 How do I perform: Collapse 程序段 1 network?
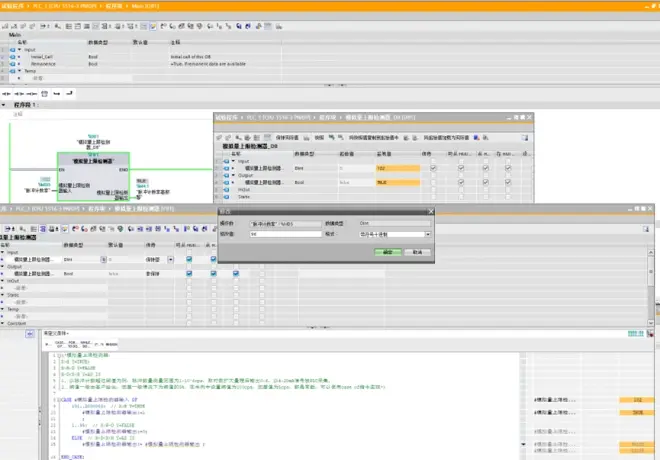[4, 104]
